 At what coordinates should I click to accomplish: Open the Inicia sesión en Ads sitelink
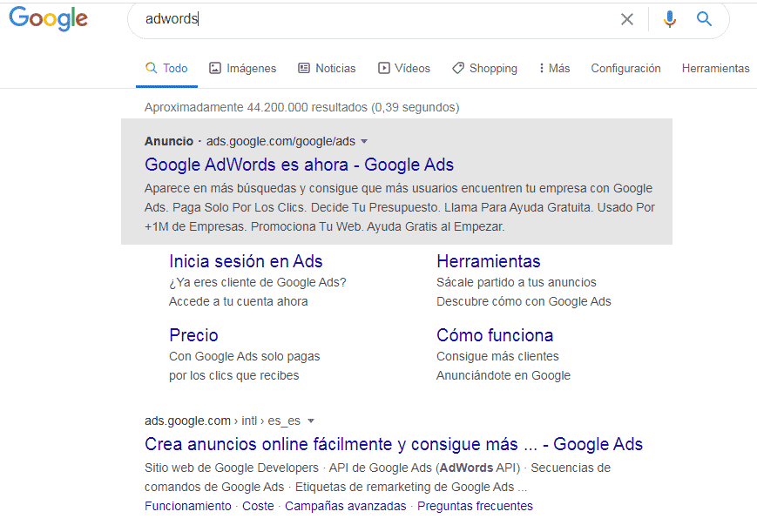pyautogui.click(x=246, y=261)
